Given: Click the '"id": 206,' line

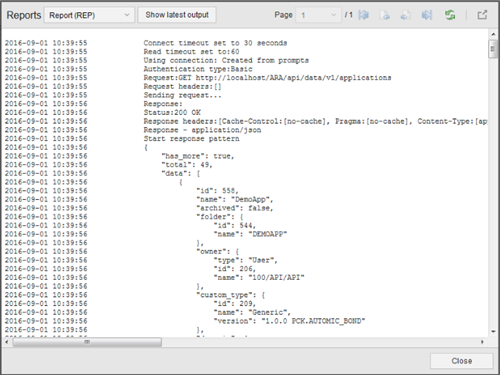Looking at the screenshot, I should 235,269.
